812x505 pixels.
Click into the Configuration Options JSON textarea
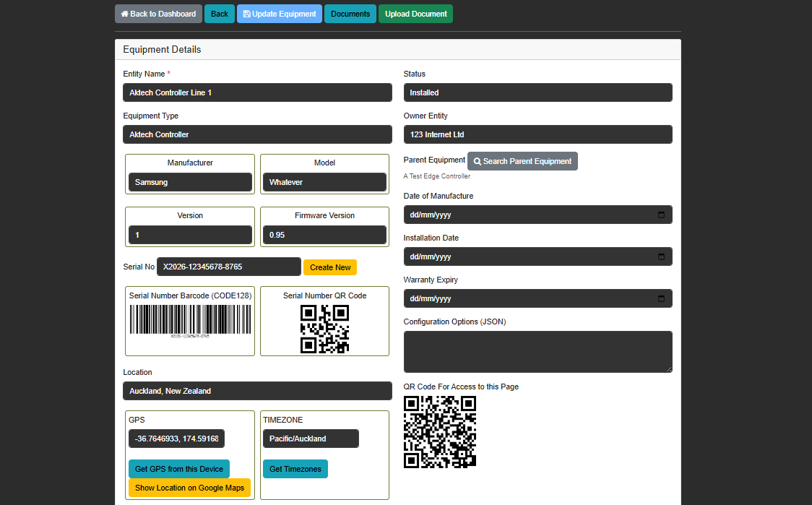(537, 352)
